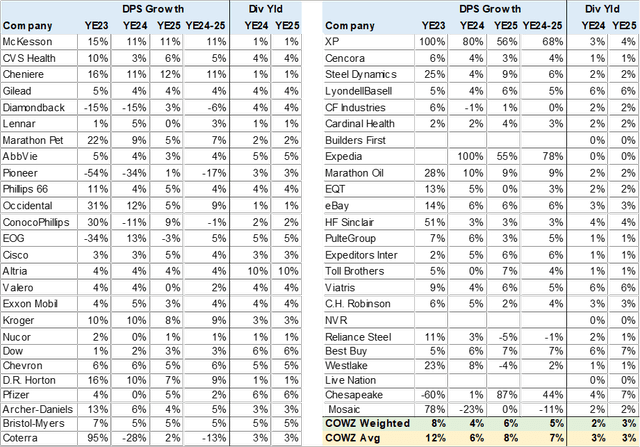Select the CF Industries row label
The width and height of the screenshot is (640, 447).
355,108
